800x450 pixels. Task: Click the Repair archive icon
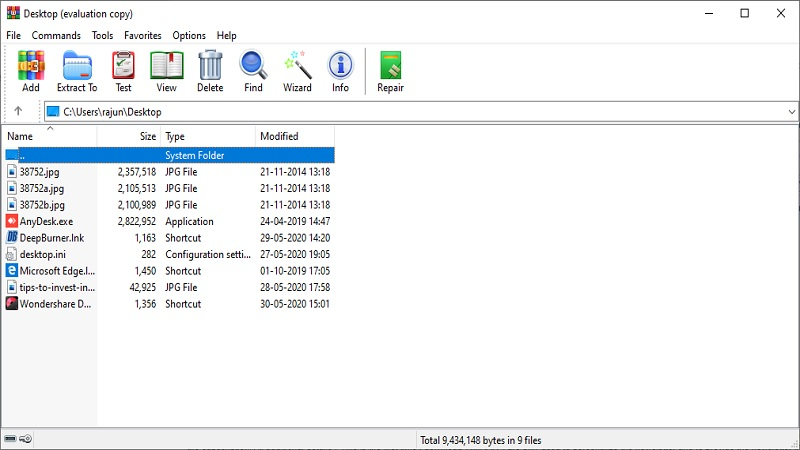tap(390, 65)
